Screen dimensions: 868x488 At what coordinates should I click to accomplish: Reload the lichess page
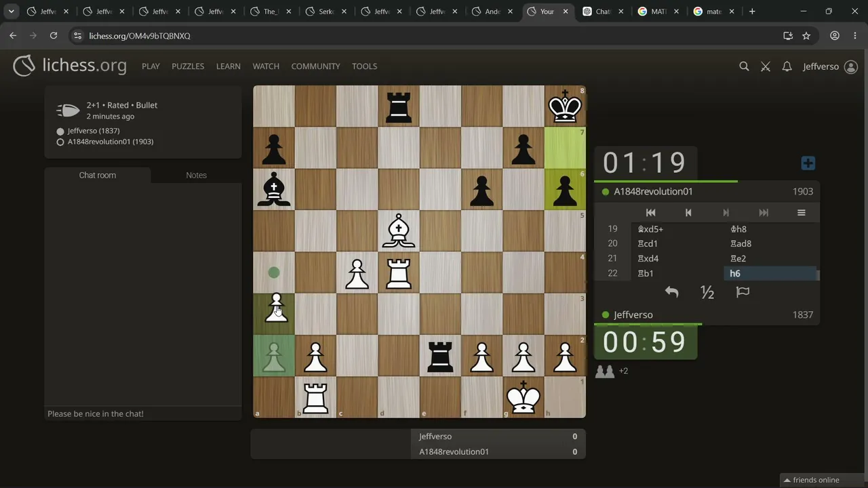point(54,36)
